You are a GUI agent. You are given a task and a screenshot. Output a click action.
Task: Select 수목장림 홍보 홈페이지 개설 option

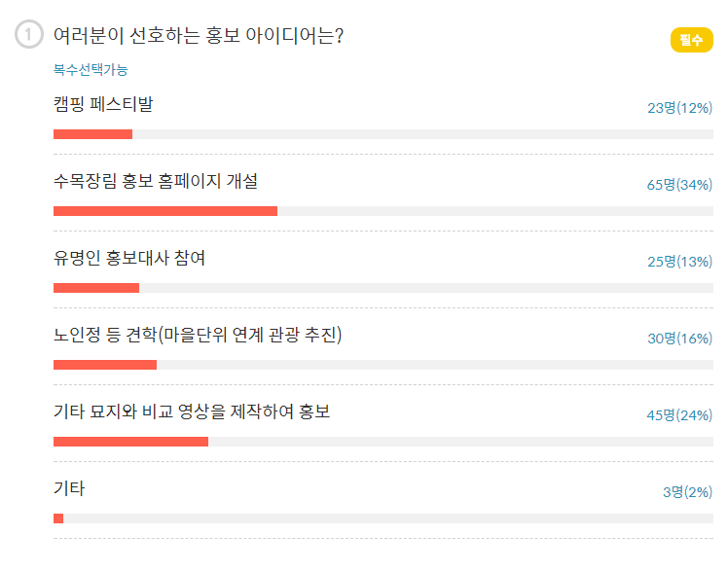coord(156,181)
